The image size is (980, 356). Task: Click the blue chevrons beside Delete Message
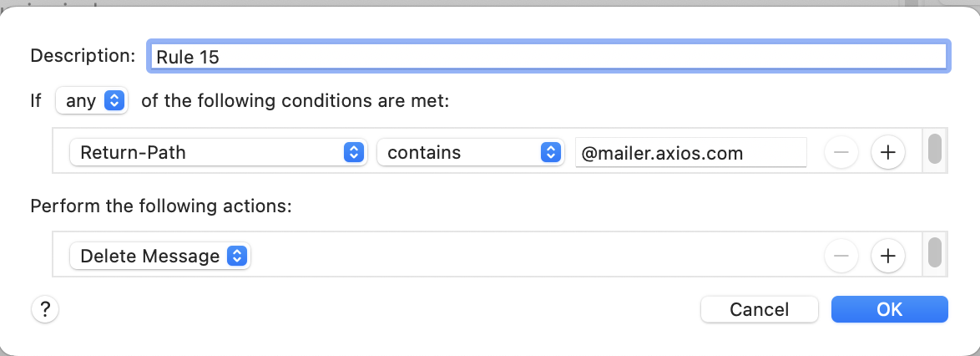(237, 257)
